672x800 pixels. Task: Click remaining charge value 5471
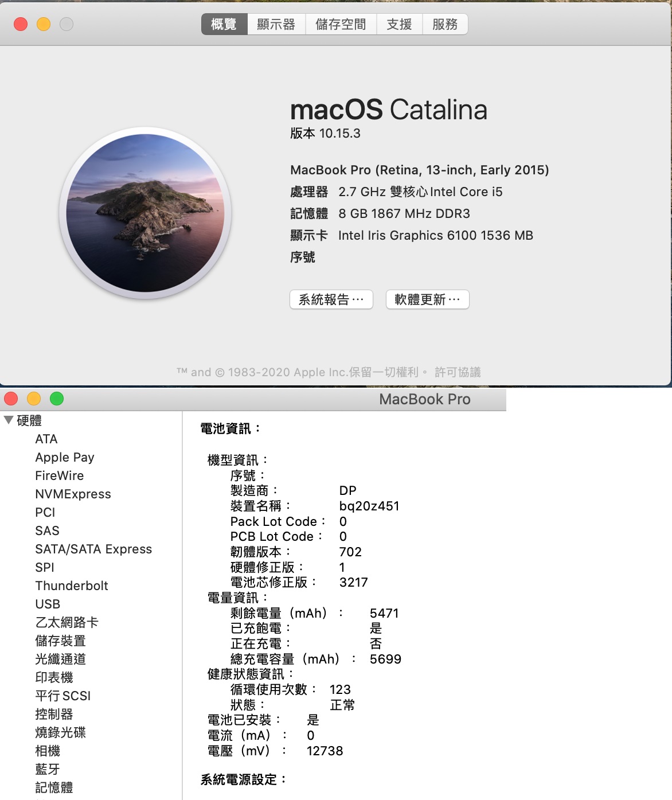[384, 614]
